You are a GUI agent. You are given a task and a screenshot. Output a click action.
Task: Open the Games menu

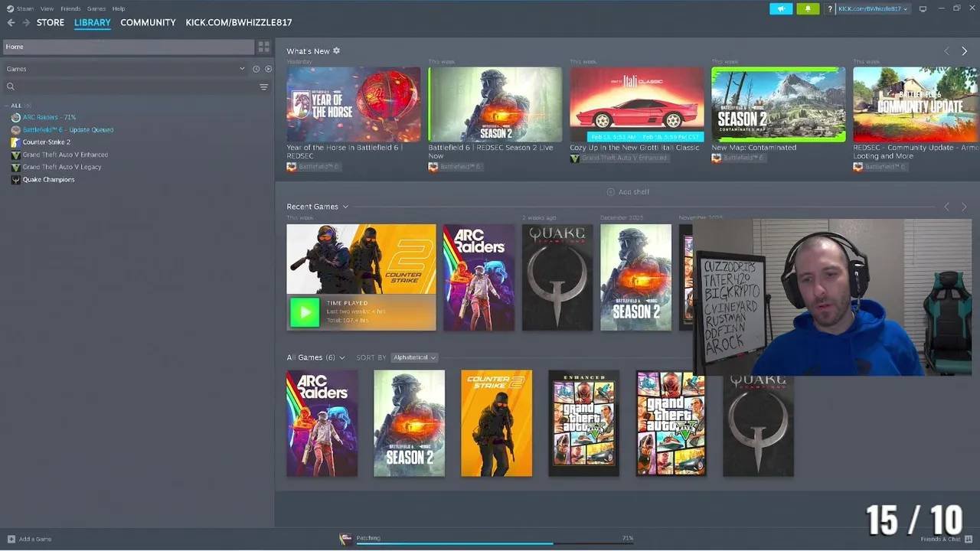pyautogui.click(x=96, y=8)
